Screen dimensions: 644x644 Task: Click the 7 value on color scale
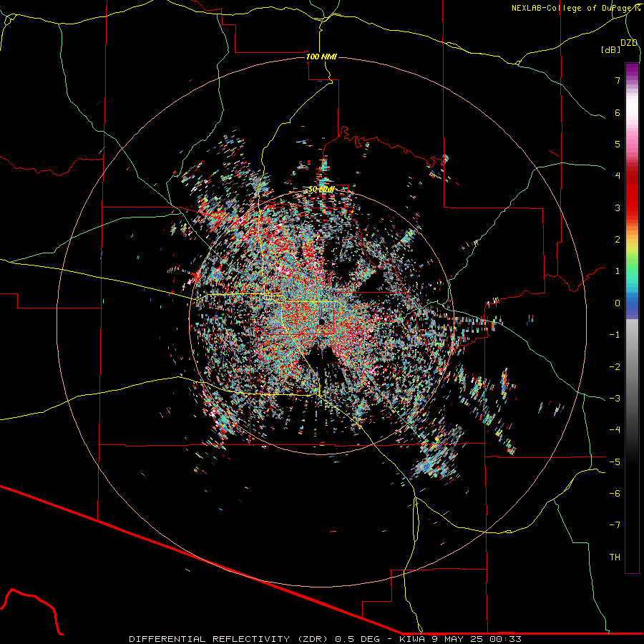618,80
